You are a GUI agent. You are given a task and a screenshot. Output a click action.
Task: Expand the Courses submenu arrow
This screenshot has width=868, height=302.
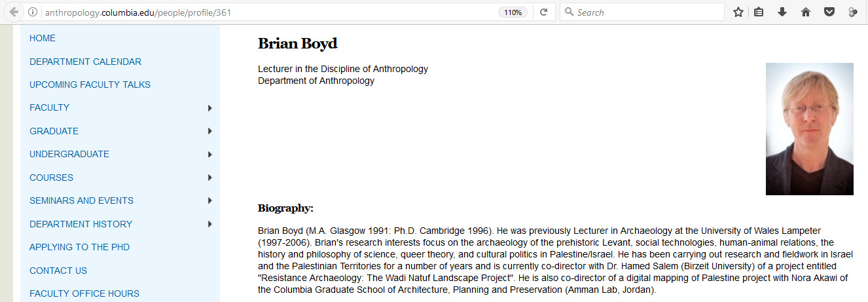(209, 178)
